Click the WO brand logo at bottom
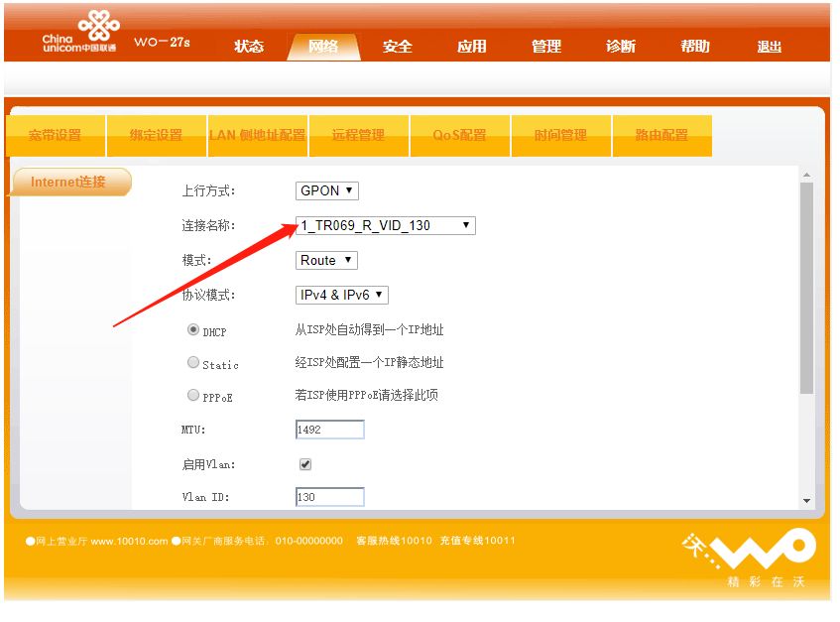840x622 pixels. coord(749,557)
